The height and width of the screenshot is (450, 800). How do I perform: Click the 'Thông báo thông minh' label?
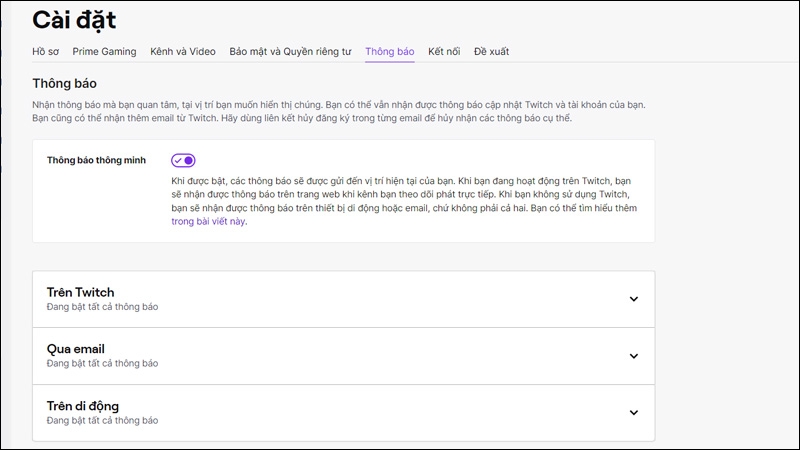[x=96, y=160]
